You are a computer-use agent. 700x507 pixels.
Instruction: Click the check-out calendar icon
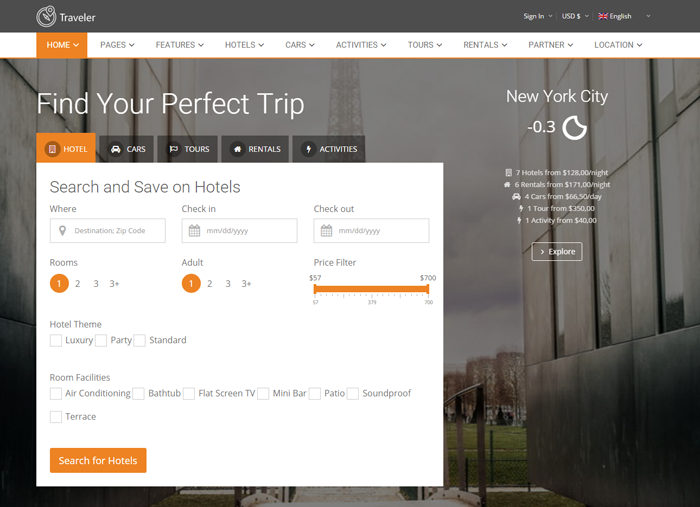point(327,231)
